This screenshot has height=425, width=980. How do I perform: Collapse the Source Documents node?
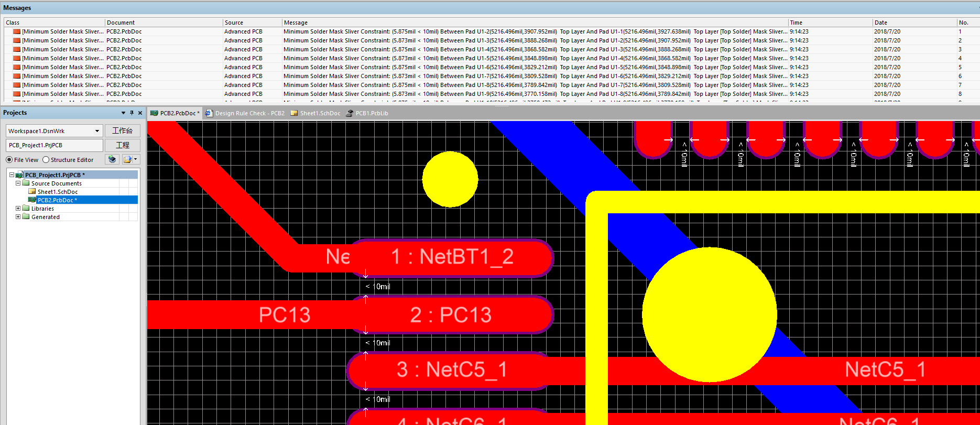pos(18,183)
